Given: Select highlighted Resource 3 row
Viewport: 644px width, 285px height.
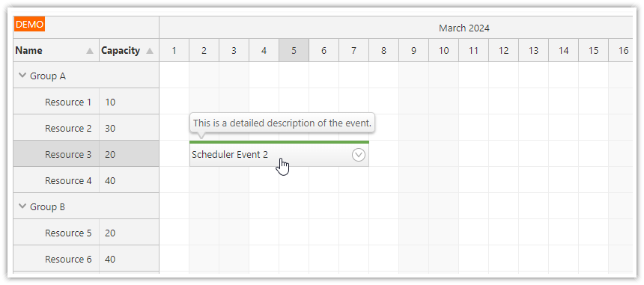Looking at the screenshot, I should click(86, 154).
